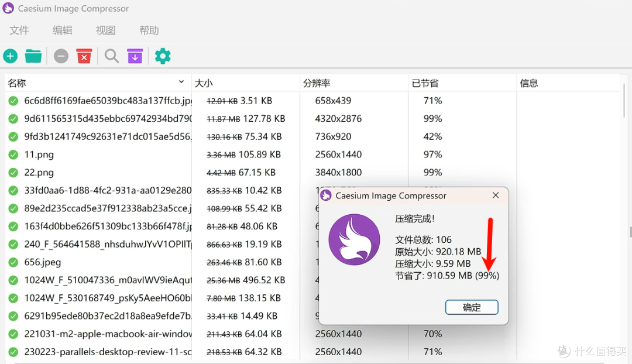Click the 压缩大小: 9.59 MB line
Screen dimensions: 632x364
point(433,263)
